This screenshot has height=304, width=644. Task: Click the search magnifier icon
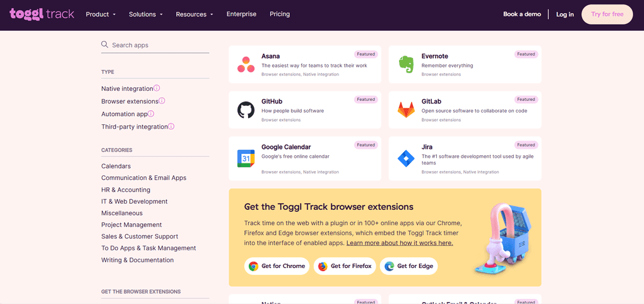(105, 44)
